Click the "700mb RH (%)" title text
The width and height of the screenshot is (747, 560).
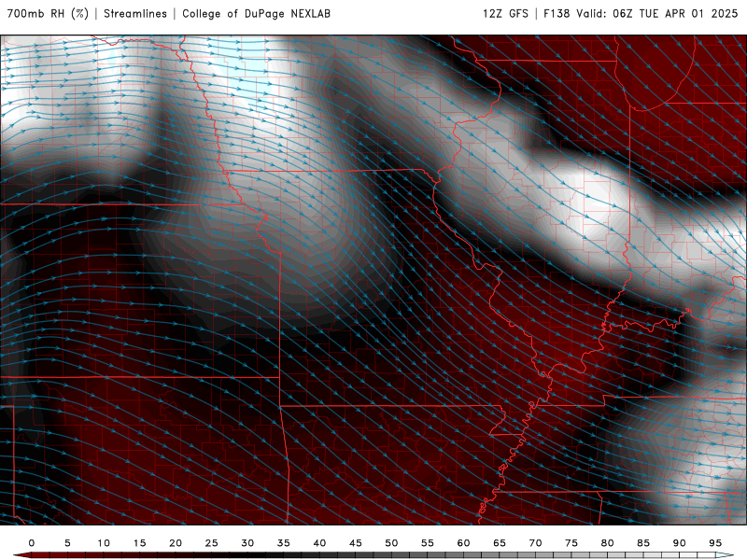(x=49, y=13)
